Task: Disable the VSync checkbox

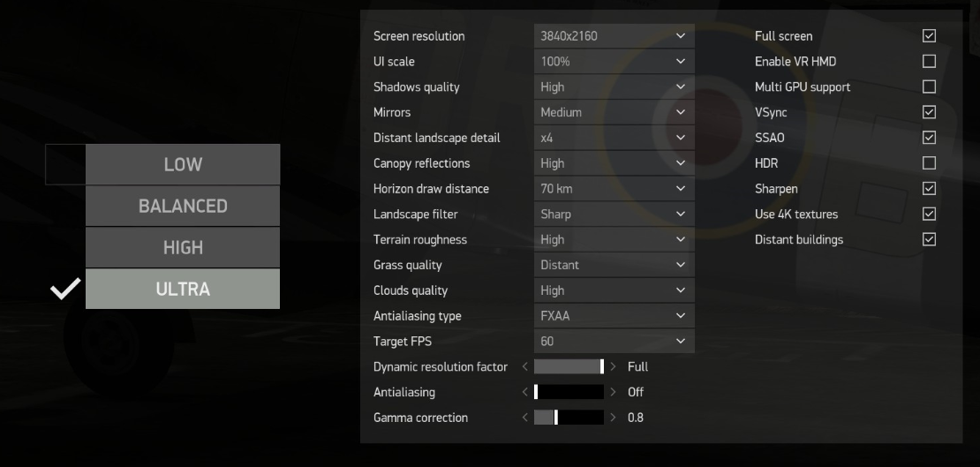Action: click(x=930, y=112)
